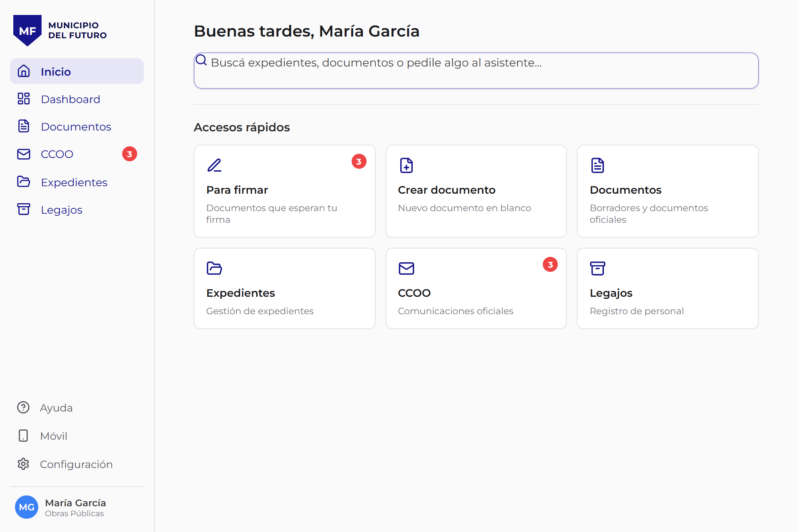Click the Inicio home icon

click(24, 71)
